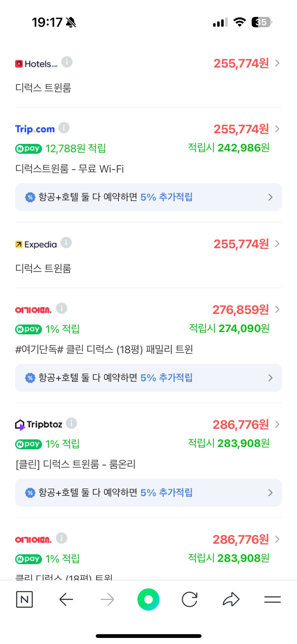Select first 여기어때 276,859원 price

240,309
